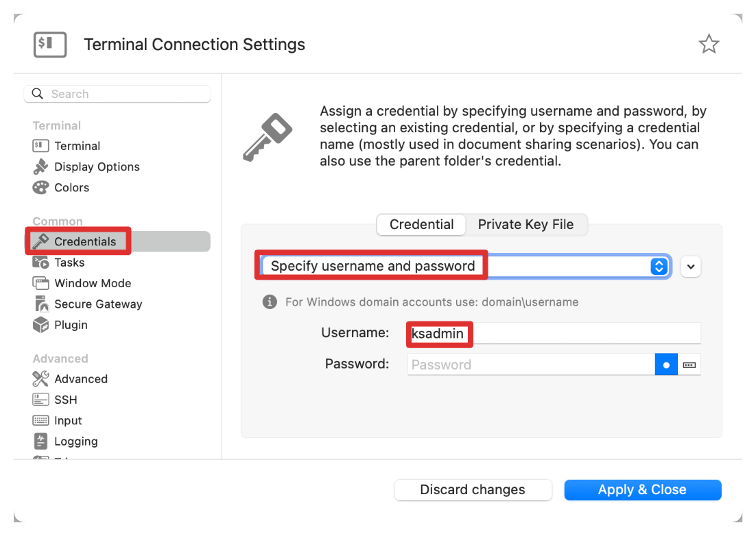Select the Credential tab
The width and height of the screenshot is (756, 536).
pos(421,225)
